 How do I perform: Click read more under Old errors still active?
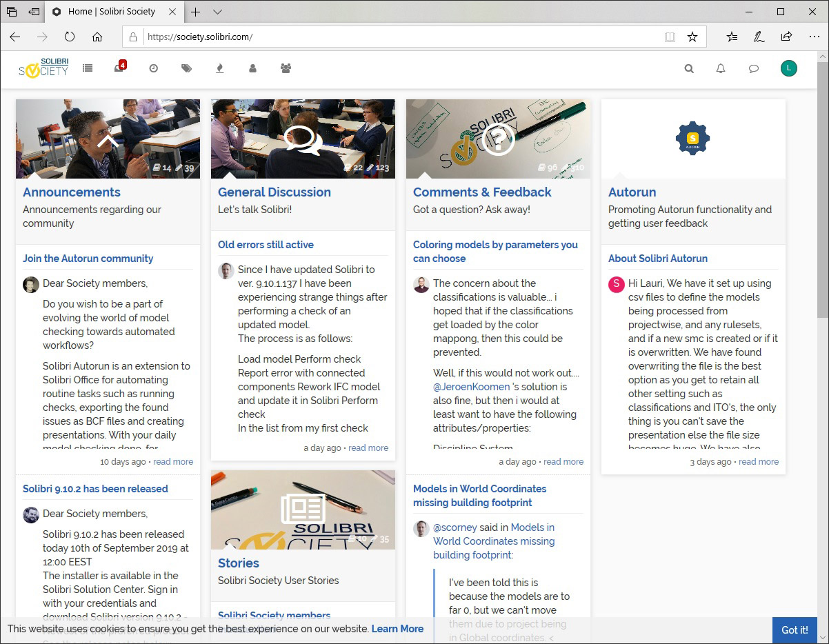coord(368,448)
